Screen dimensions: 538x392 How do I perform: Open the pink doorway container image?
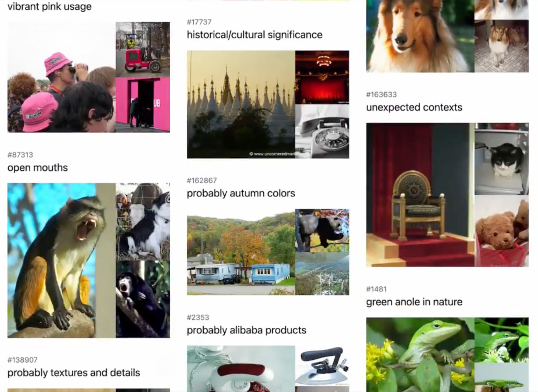(143, 105)
